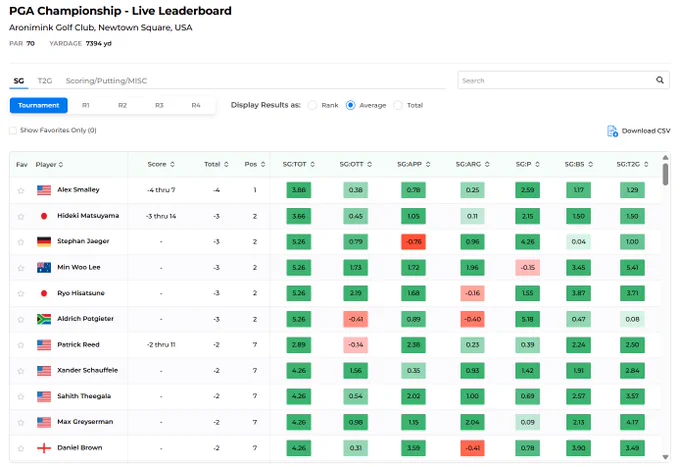This screenshot has height=467, width=680.
Task: Click Daniel Brown's red SG:ARG -0.41 cell
Action: click(x=472, y=448)
